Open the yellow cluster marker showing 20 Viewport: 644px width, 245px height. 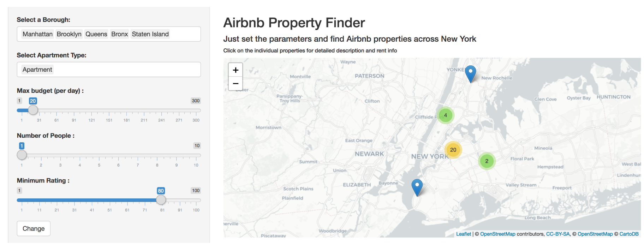[453, 150]
